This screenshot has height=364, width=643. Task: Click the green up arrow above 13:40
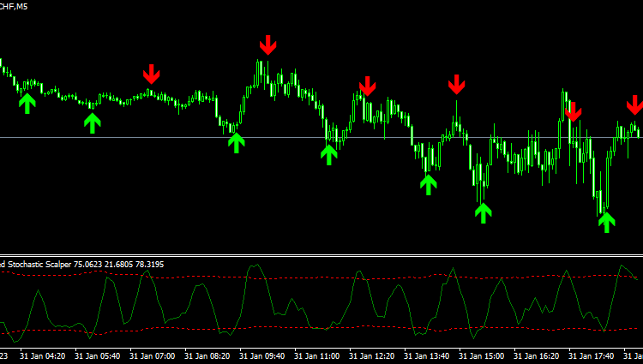(429, 184)
